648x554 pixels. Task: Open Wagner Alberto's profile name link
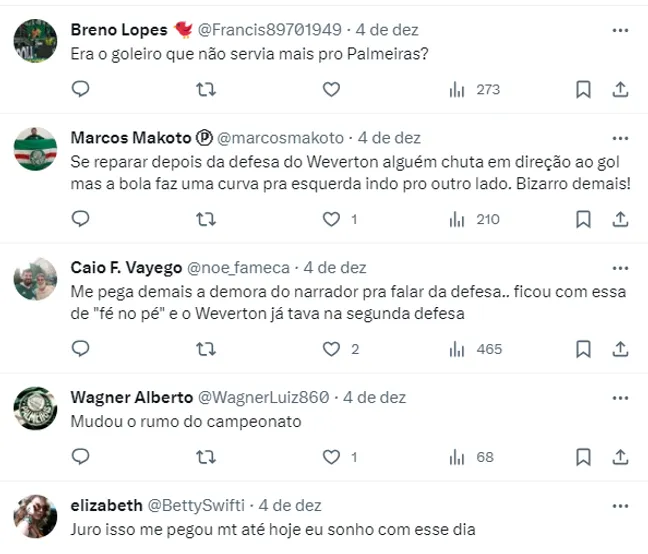click(x=126, y=397)
